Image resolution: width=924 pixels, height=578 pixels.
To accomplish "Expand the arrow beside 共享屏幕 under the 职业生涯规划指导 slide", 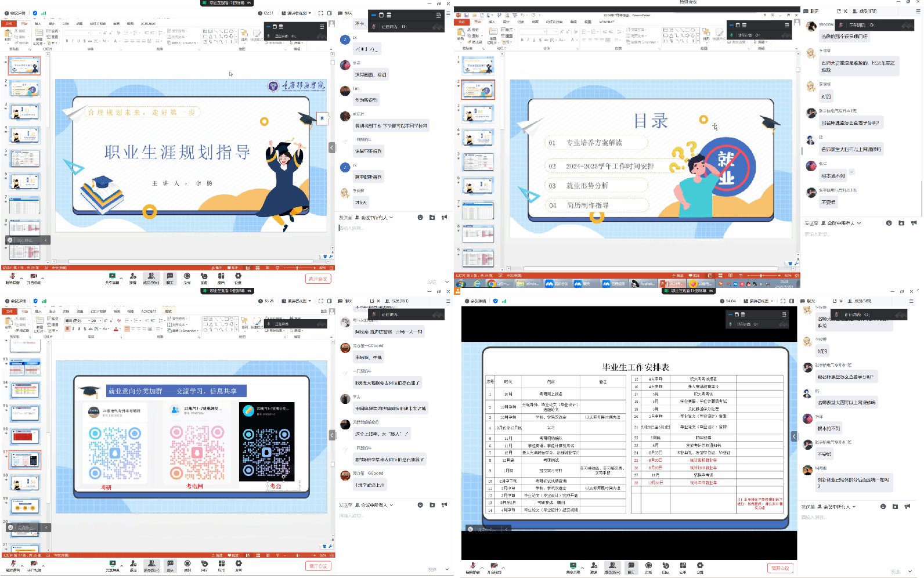I will coord(121,277).
